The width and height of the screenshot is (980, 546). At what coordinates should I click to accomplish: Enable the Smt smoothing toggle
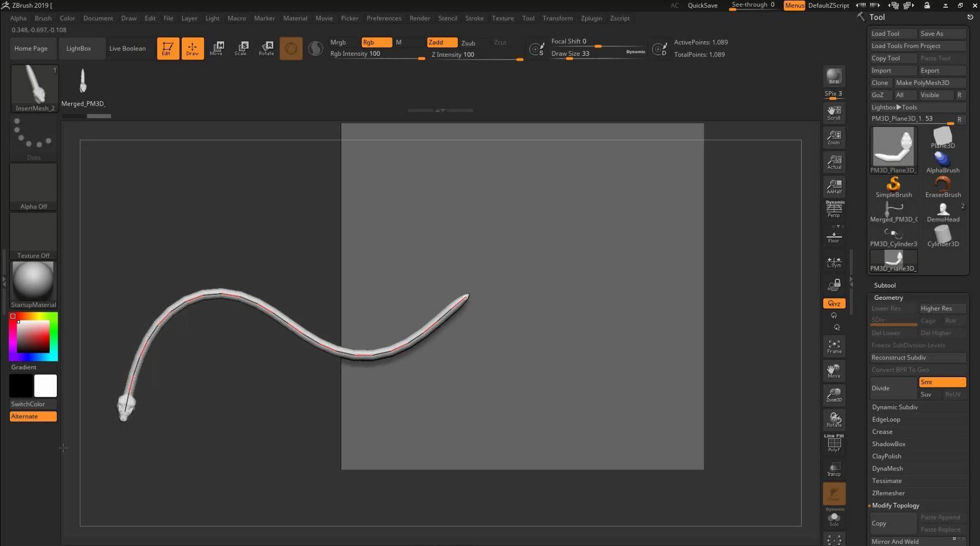tap(942, 382)
